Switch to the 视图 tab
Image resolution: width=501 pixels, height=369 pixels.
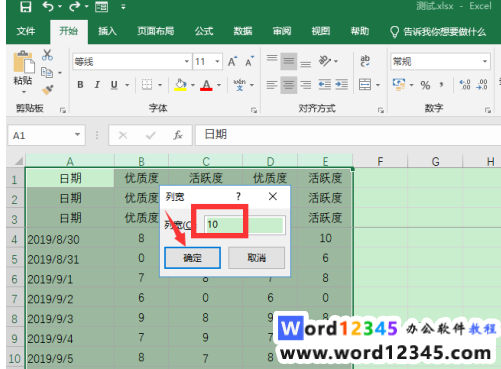tap(321, 31)
